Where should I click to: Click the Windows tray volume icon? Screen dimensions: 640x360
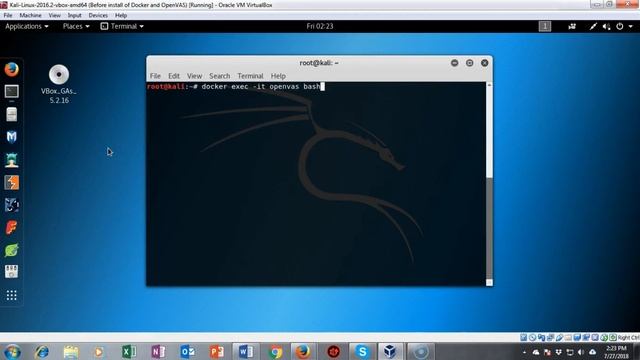[x=581, y=352]
